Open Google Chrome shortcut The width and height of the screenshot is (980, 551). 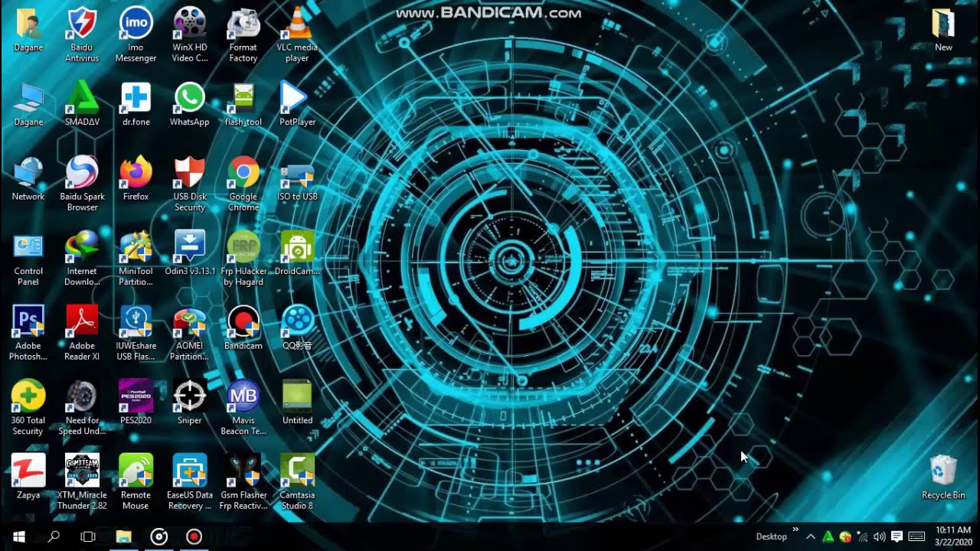[x=243, y=184]
